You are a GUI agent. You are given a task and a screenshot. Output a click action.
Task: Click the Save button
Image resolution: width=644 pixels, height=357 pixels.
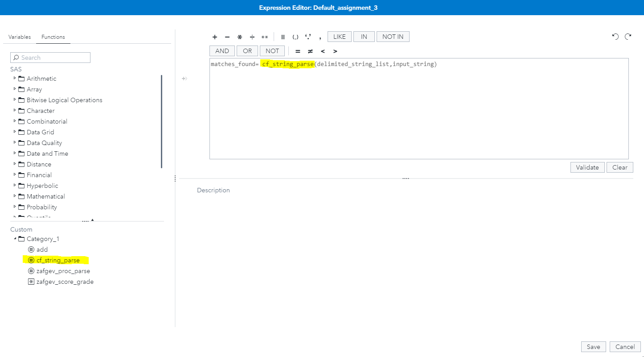coord(593,346)
